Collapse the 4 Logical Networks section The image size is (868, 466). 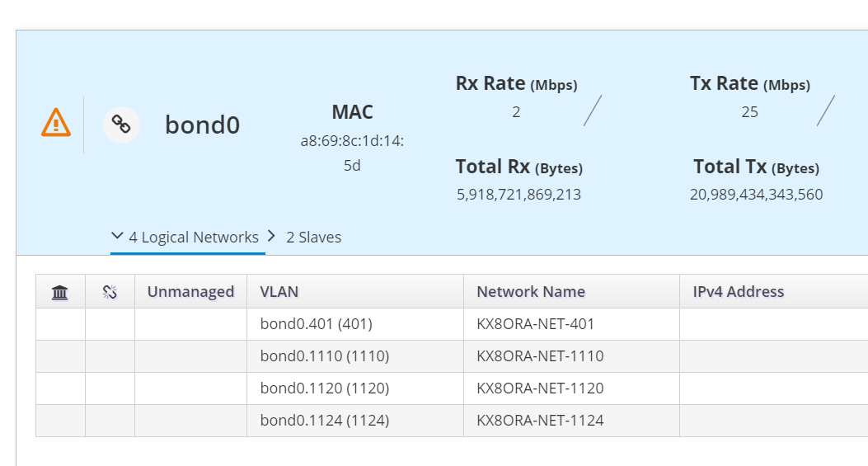point(186,238)
